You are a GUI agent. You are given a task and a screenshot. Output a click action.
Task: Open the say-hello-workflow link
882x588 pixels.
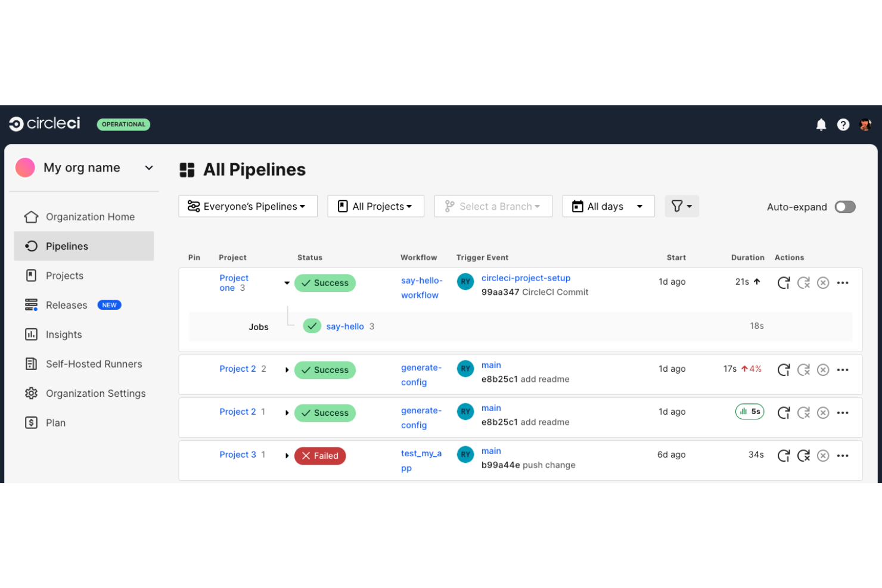point(421,288)
